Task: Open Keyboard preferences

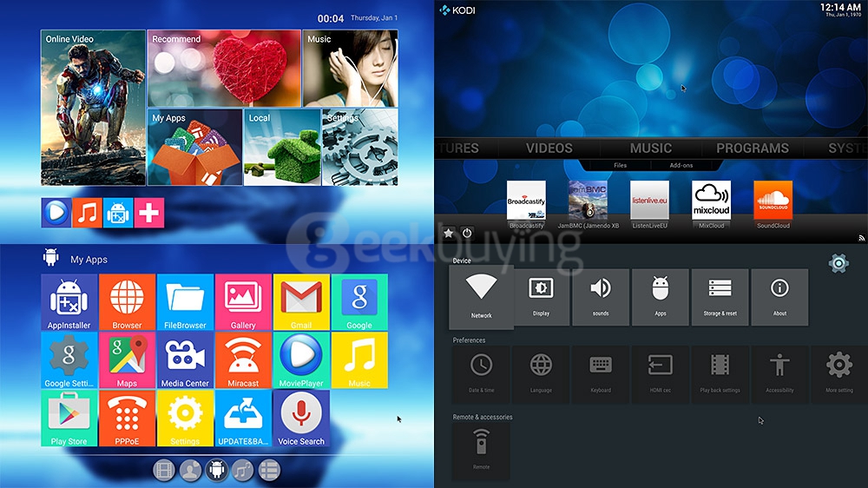Action: (x=601, y=374)
